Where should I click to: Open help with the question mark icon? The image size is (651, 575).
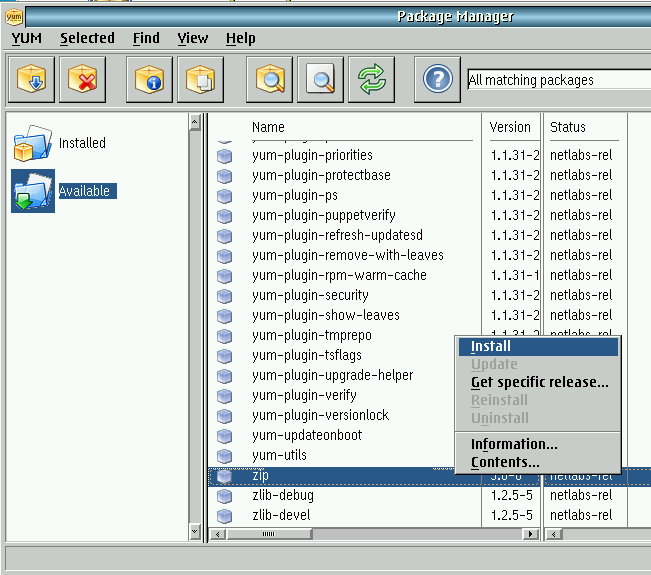437,79
